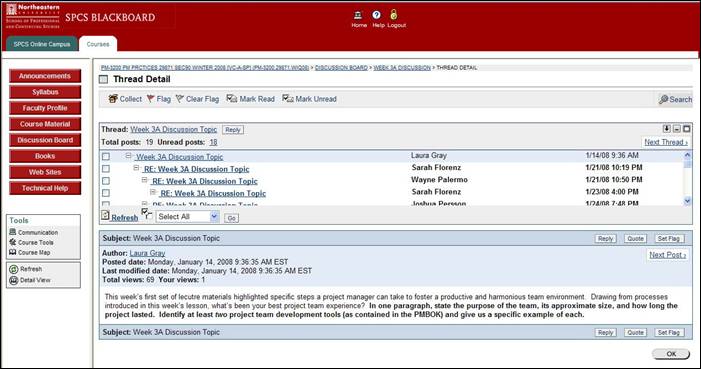Go to Next Post
Screen dimensions: 701x369
(x=668, y=255)
